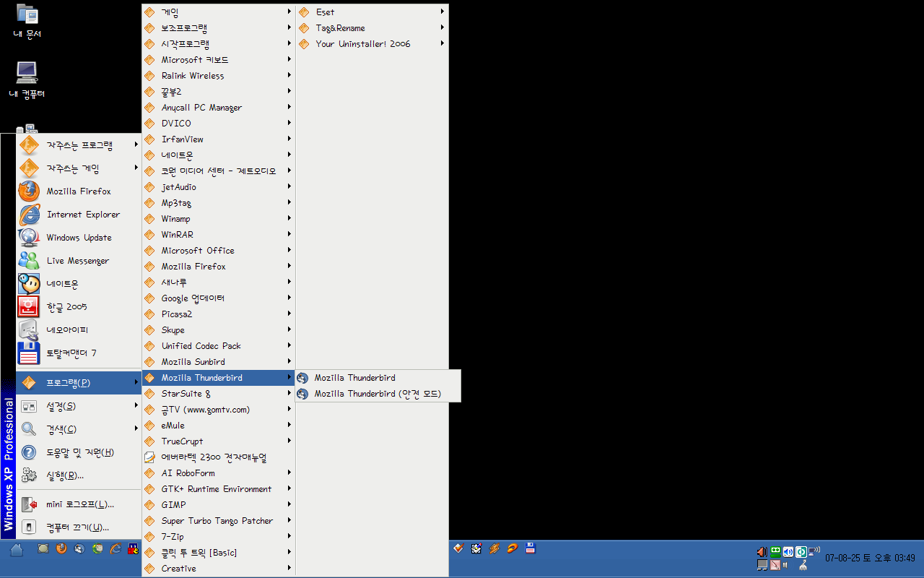Click Internet Explorer icon in quick launch bar

[115, 548]
